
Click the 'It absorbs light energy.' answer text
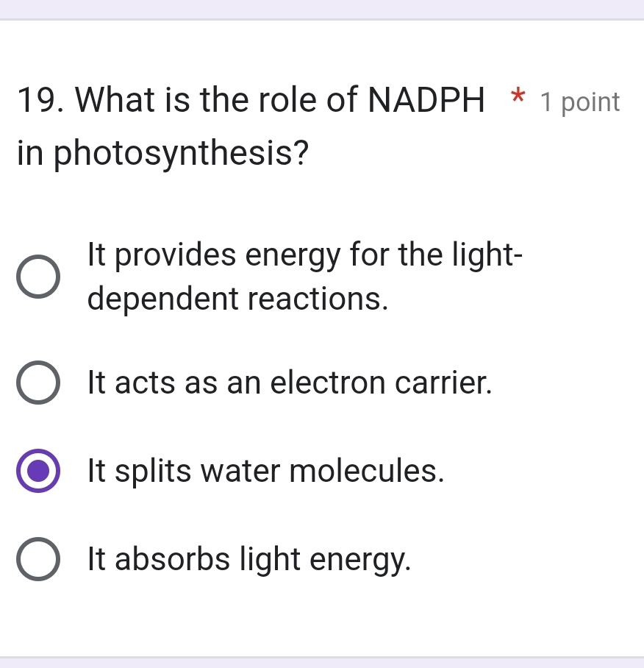coord(248,559)
